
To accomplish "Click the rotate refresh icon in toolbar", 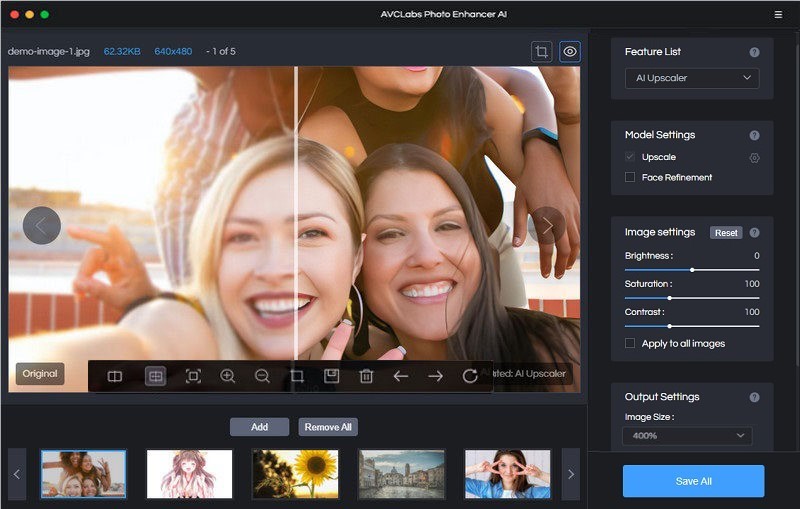I will coord(470,376).
